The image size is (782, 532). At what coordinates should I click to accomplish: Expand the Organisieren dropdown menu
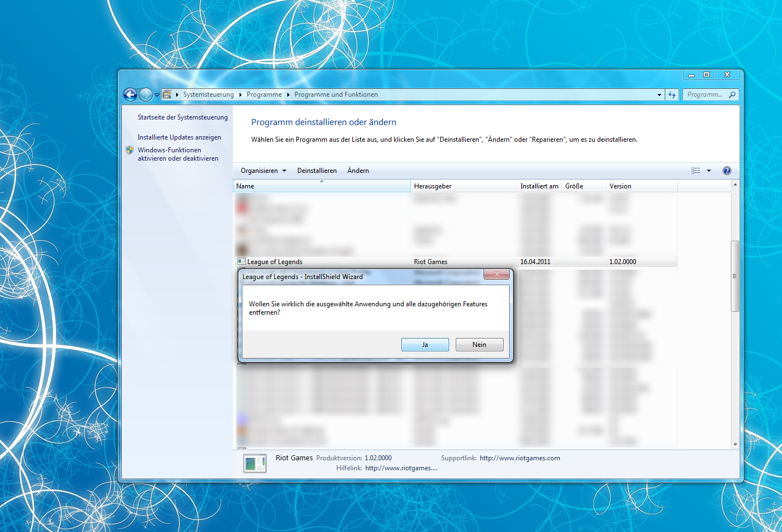[263, 171]
